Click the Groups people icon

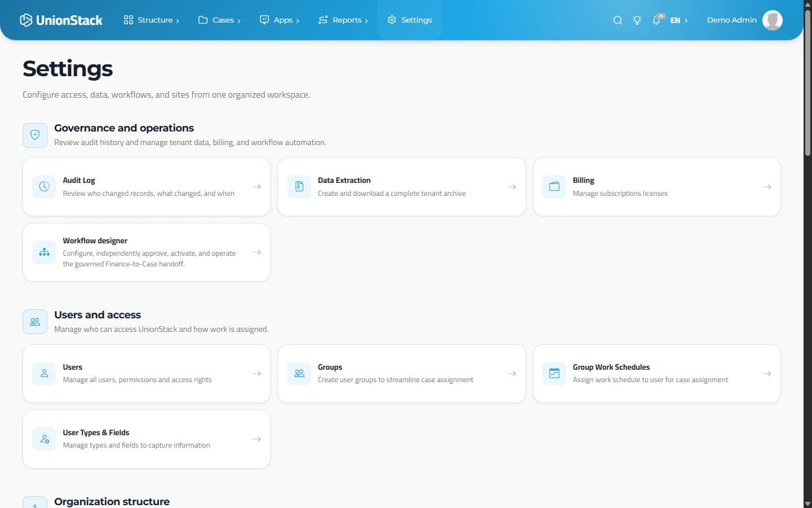[299, 374]
